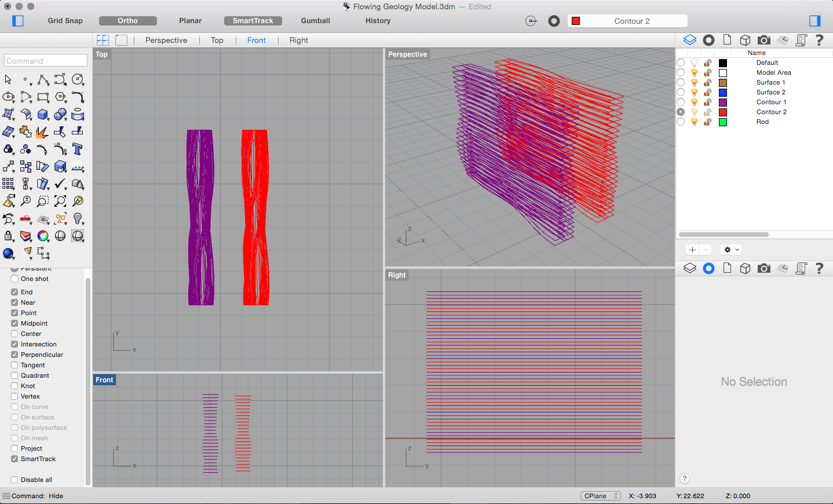Open the Perspective viewport title menu
This screenshot has width=833, height=504.
(x=407, y=54)
